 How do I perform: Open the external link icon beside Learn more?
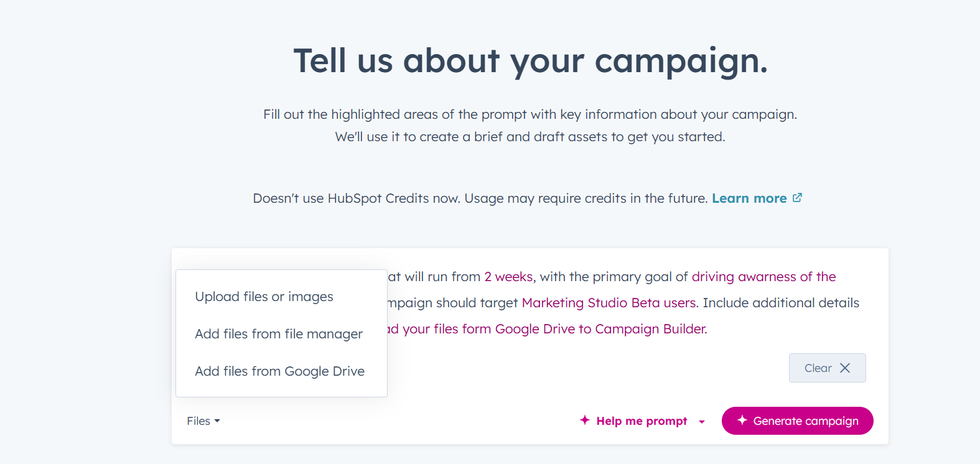point(797,198)
